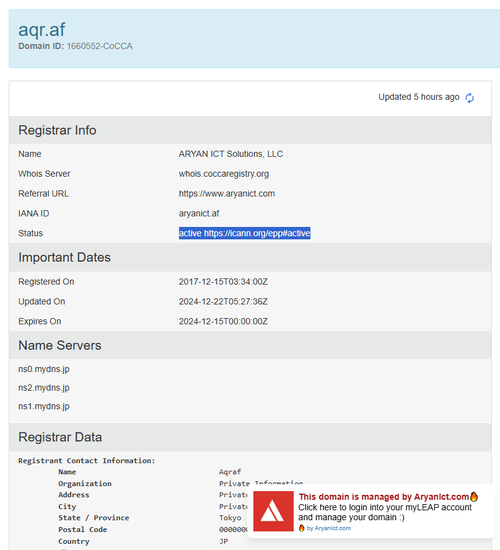Click the Registrar Data section header
Image resolution: width=500 pixels, height=550 pixels.
60,437
